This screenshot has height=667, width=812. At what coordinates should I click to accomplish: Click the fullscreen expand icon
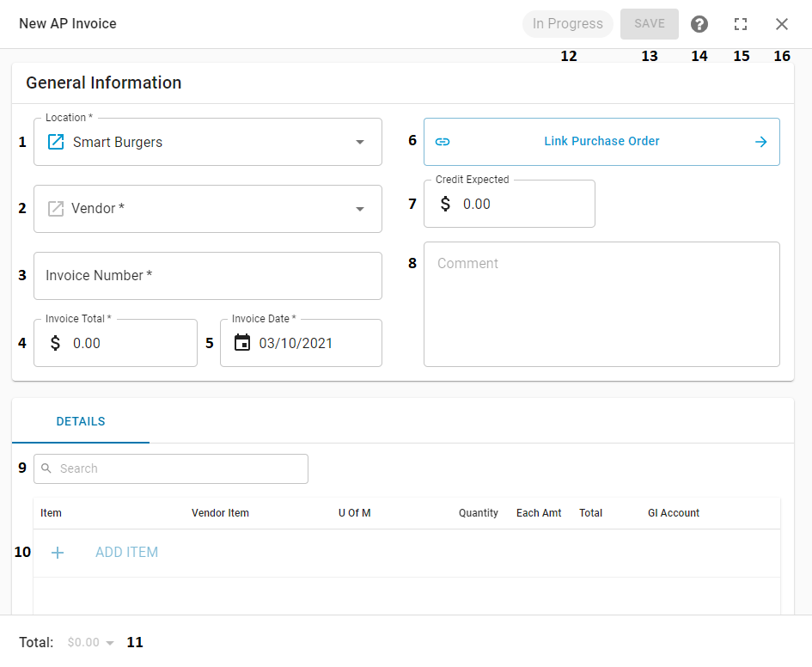point(741,23)
